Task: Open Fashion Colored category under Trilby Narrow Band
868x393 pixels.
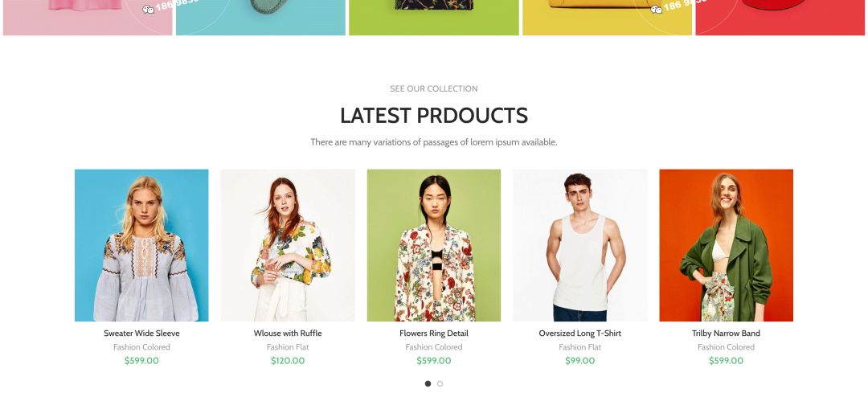Action: [727, 347]
